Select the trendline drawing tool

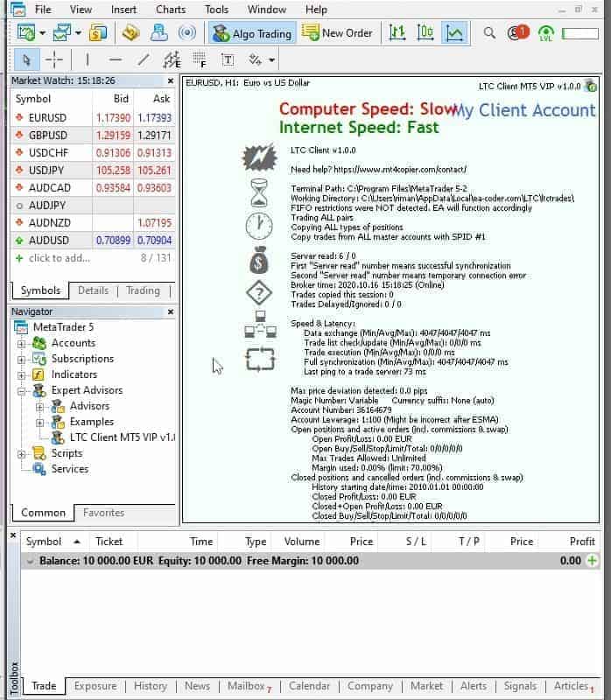tap(144, 59)
